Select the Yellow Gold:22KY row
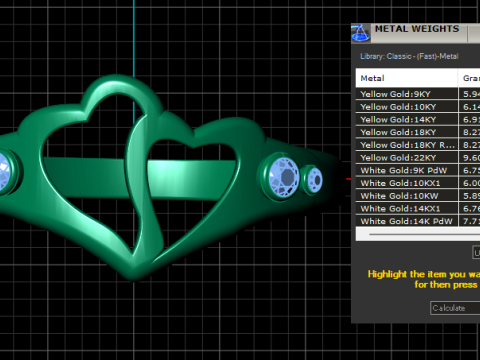This screenshot has height=360, width=480. click(x=418, y=157)
